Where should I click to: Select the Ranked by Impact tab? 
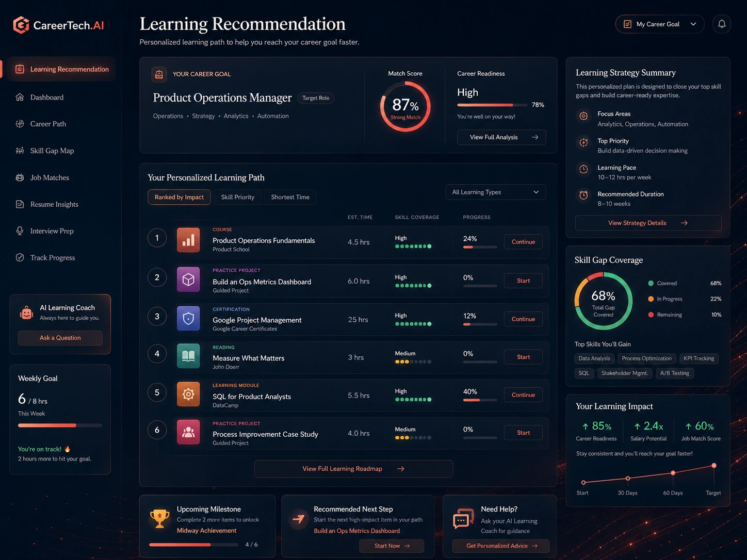(x=179, y=197)
